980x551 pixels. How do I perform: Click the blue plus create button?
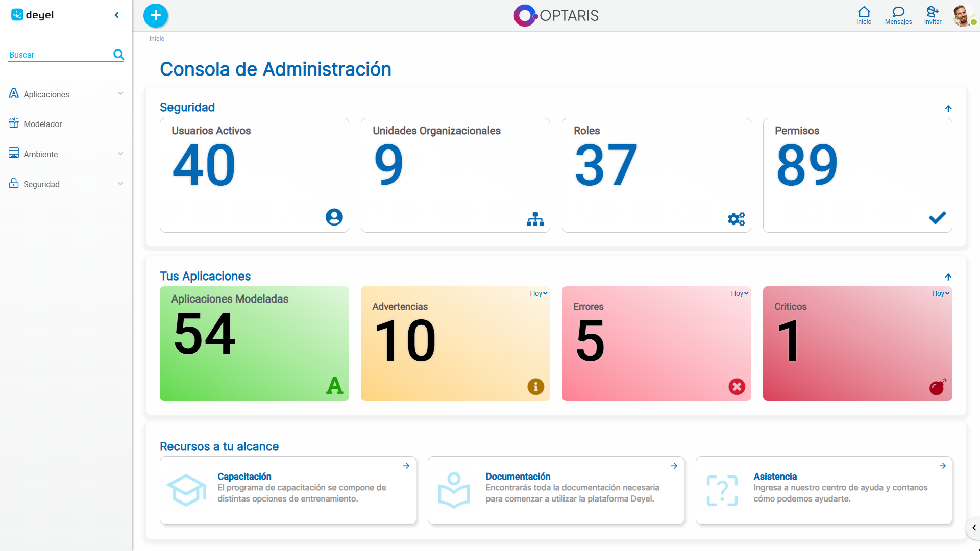click(156, 15)
